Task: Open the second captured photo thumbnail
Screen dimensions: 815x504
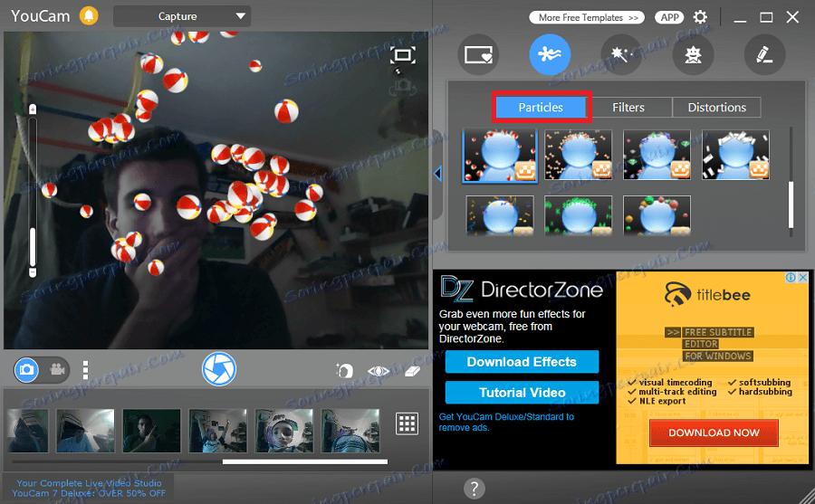Action: point(85,431)
